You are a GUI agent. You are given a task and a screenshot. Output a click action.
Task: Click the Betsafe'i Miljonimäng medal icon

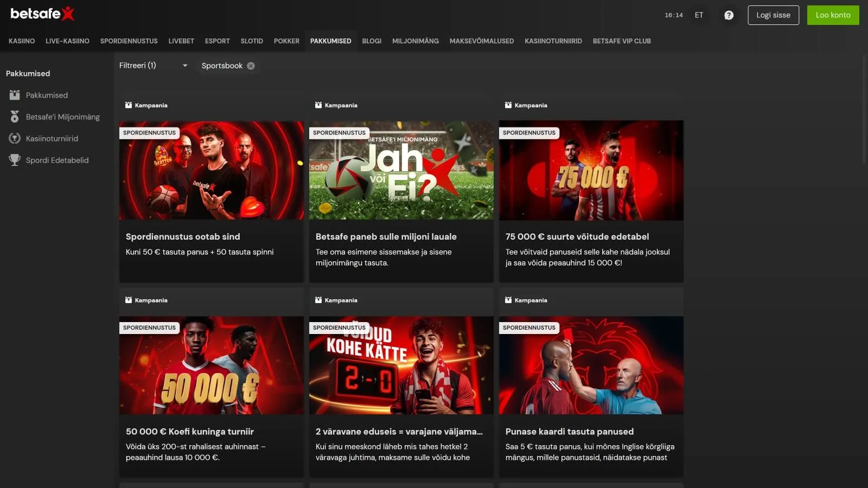15,117
